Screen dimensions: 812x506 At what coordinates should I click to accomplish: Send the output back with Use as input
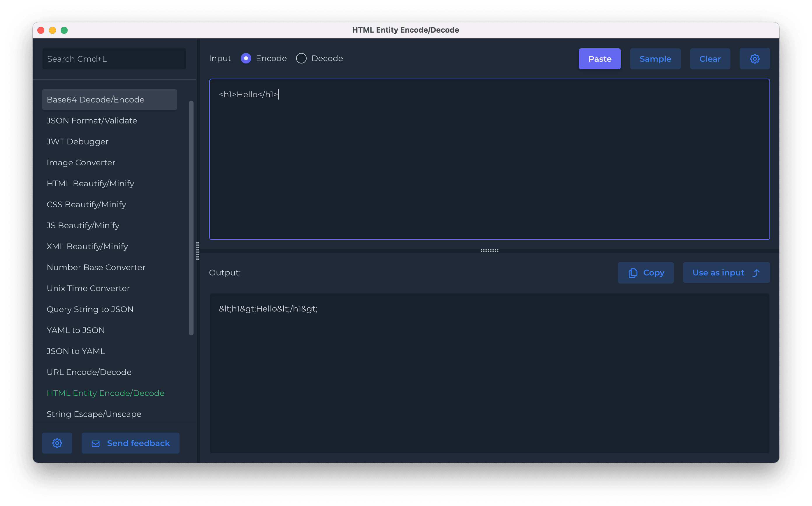pyautogui.click(x=726, y=273)
